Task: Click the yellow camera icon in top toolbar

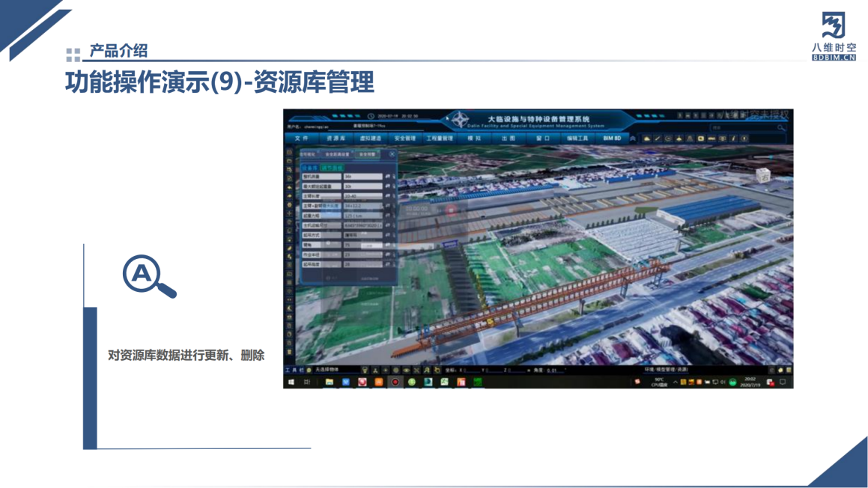Action: coord(701,138)
